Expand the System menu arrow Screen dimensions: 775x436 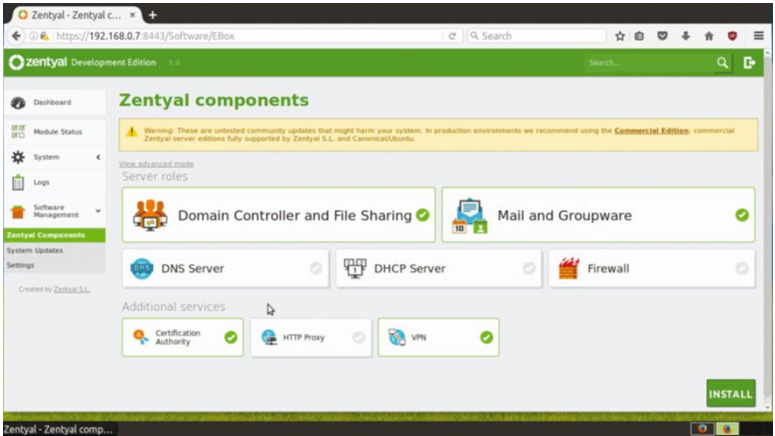tap(98, 157)
